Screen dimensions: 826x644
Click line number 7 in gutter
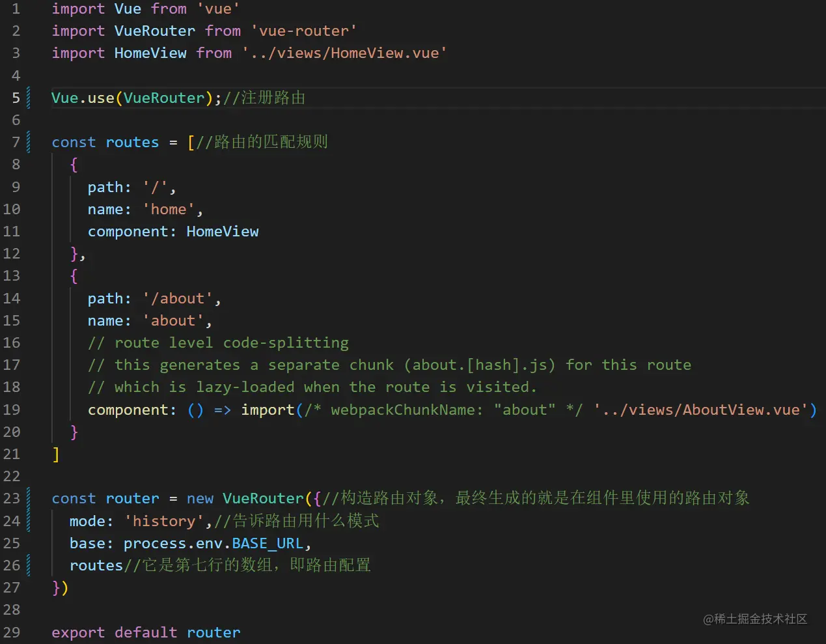tap(16, 142)
